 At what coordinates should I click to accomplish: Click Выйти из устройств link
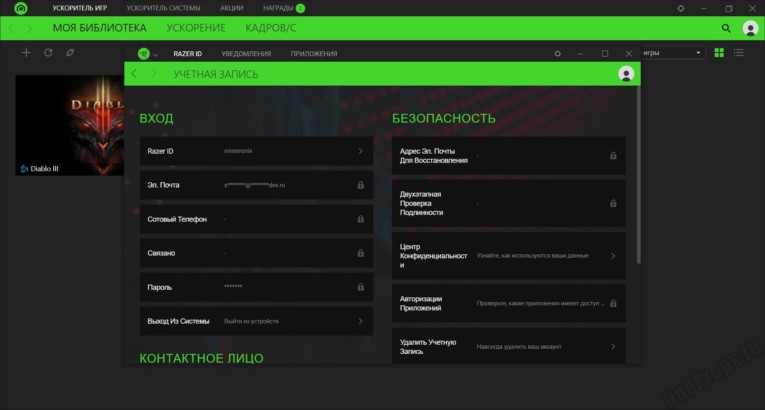coord(251,321)
